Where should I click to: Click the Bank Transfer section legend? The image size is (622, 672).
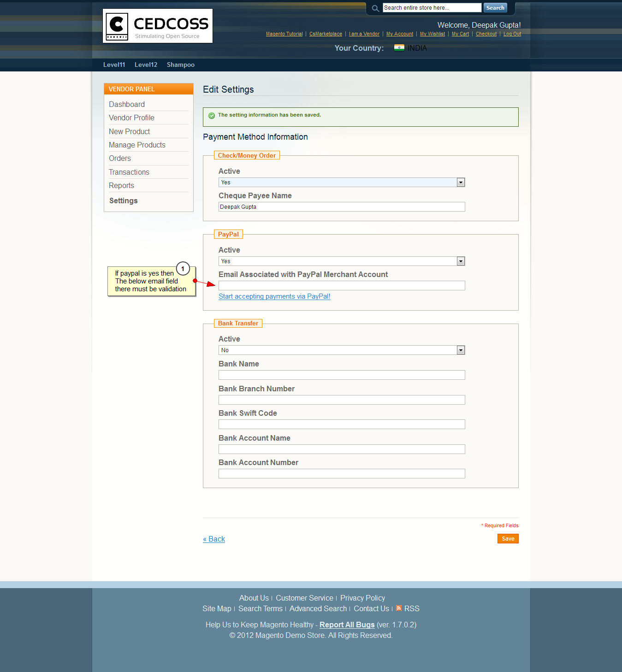pos(238,324)
